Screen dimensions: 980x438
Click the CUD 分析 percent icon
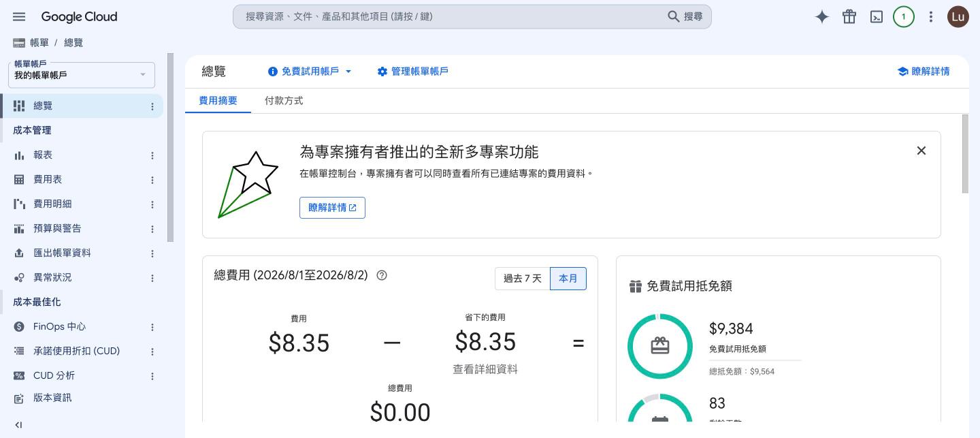pyautogui.click(x=19, y=376)
